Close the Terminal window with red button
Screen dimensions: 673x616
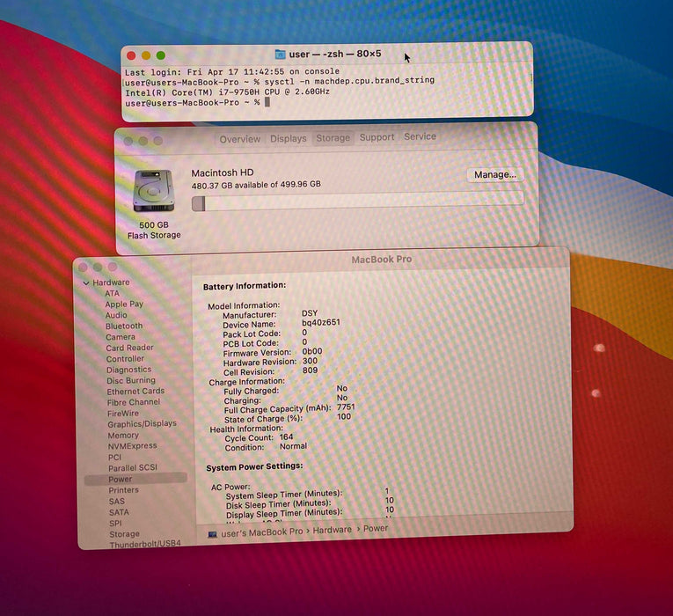(131, 55)
